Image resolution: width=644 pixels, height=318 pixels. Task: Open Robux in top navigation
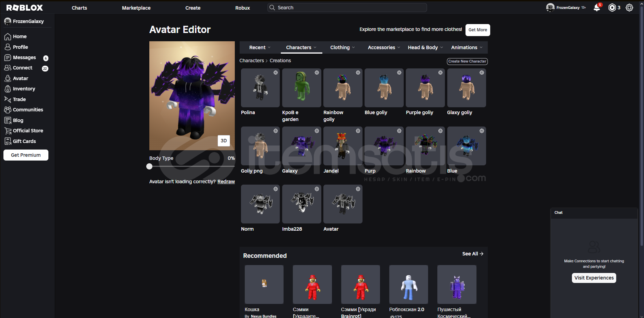point(243,8)
